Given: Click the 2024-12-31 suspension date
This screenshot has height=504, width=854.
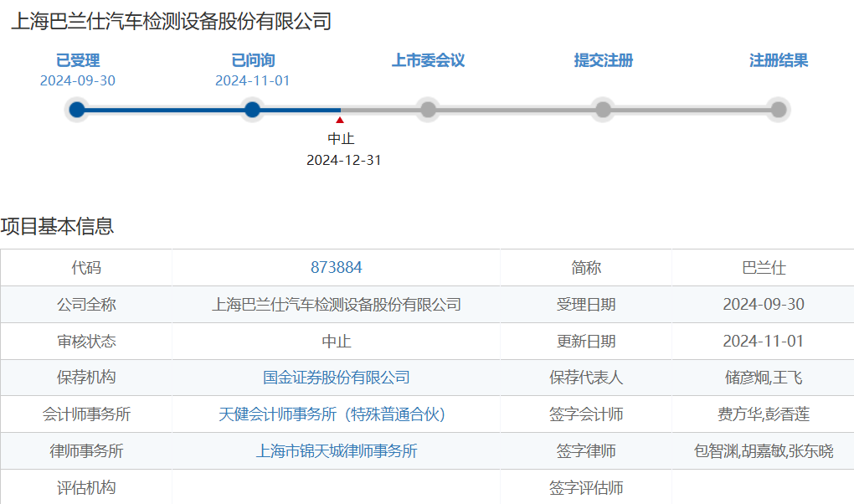Looking at the screenshot, I should [343, 160].
